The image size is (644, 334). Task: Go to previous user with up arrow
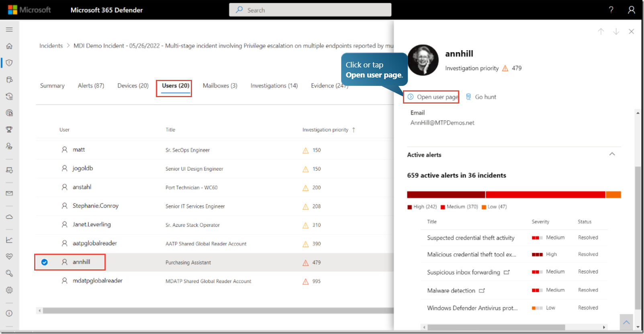(x=601, y=31)
